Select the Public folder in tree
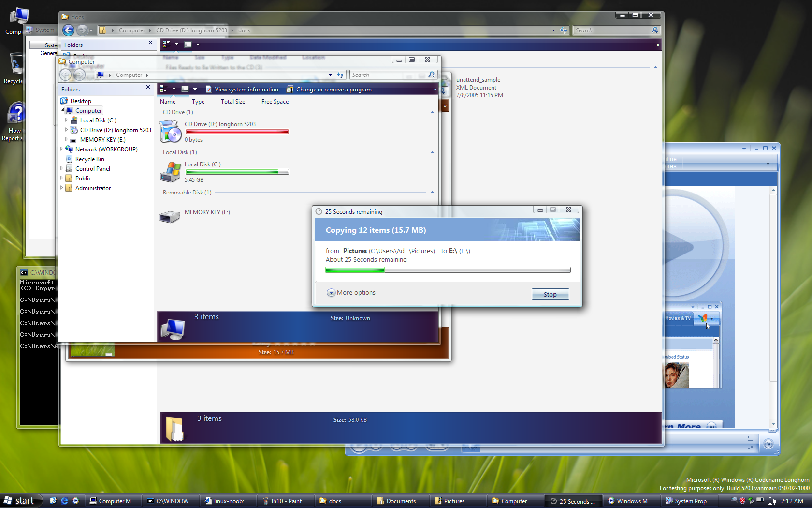812x508 pixels. point(83,179)
